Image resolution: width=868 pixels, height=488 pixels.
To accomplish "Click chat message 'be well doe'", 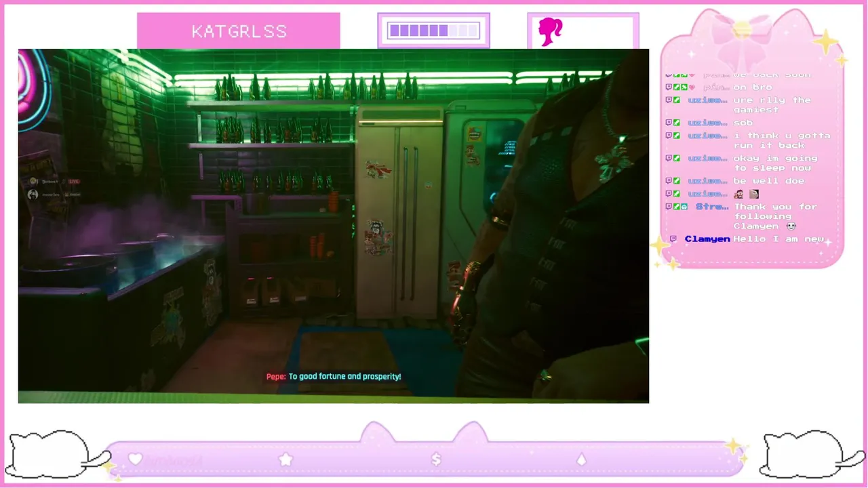I will click(x=768, y=181).
